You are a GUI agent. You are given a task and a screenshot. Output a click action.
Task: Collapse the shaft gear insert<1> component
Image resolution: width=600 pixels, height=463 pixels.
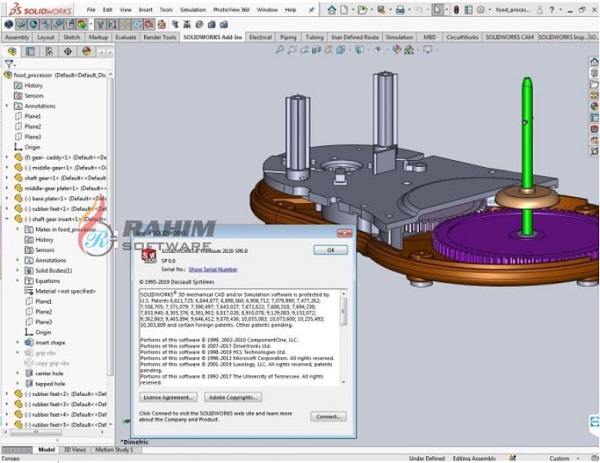(x=7, y=219)
